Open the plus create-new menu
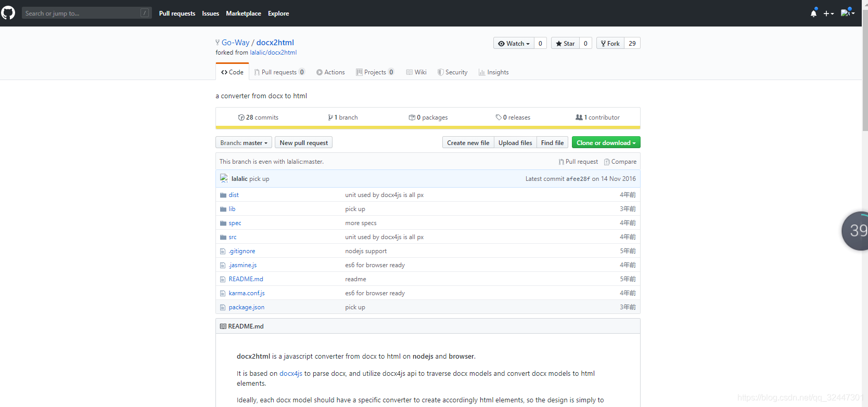Image resolution: width=868 pixels, height=407 pixels. point(828,14)
